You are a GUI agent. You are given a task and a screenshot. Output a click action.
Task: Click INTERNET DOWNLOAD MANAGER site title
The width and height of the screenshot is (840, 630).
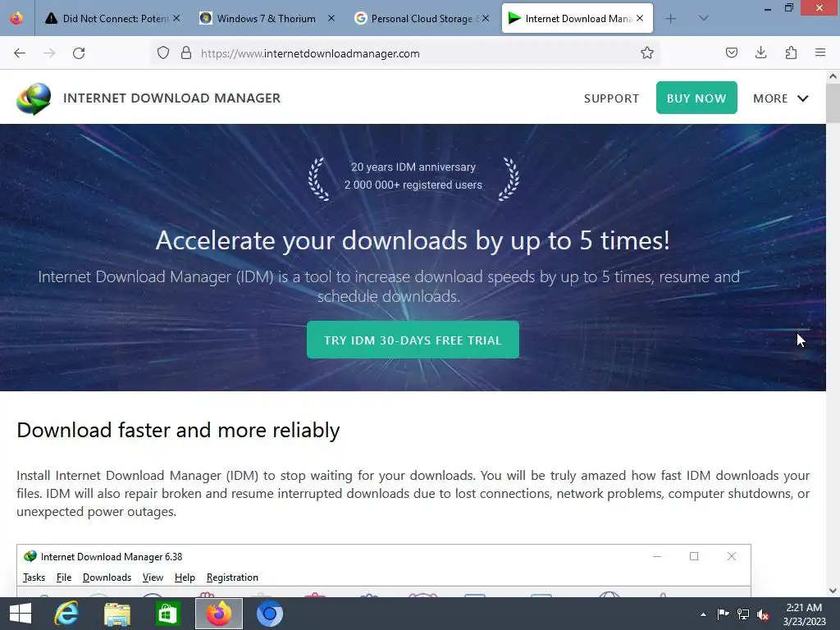[172, 98]
